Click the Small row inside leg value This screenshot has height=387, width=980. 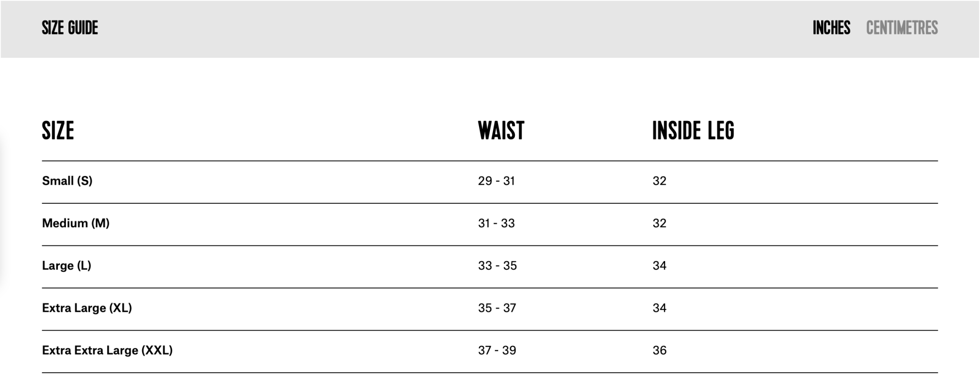[x=659, y=181]
